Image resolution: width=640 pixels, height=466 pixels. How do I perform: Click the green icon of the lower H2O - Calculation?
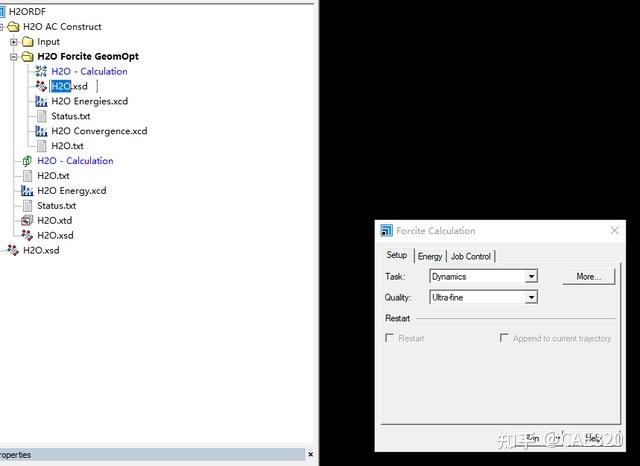pyautogui.click(x=27, y=161)
